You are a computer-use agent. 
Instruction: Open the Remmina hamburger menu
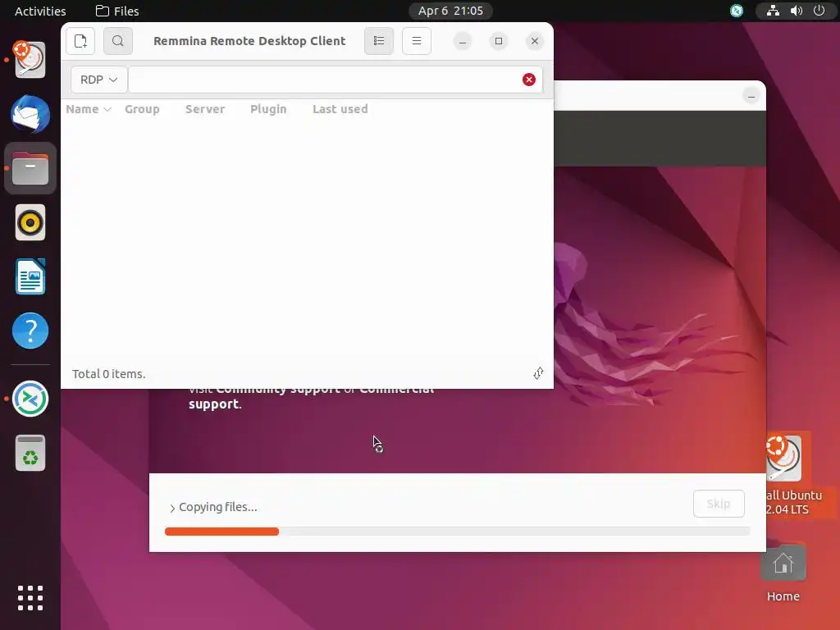416,41
